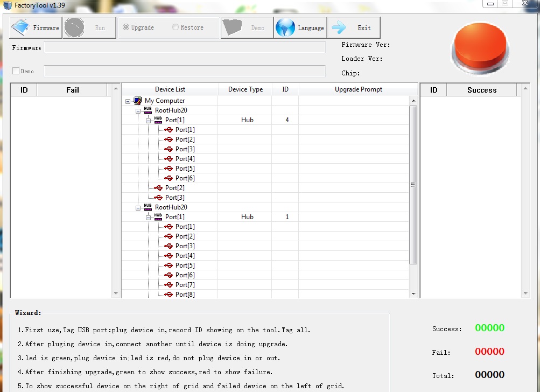The height and width of the screenshot is (392, 540).
Task: Click the Fail column header
Action: tap(72, 90)
